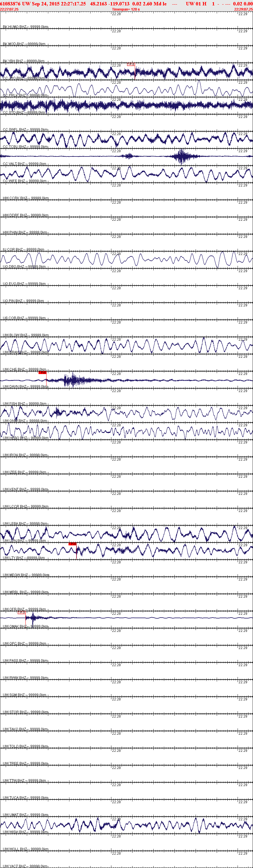The height and width of the screenshot is (868, 253).
Task: Click the end time 22:29:07.25 label
Action: 243,9
